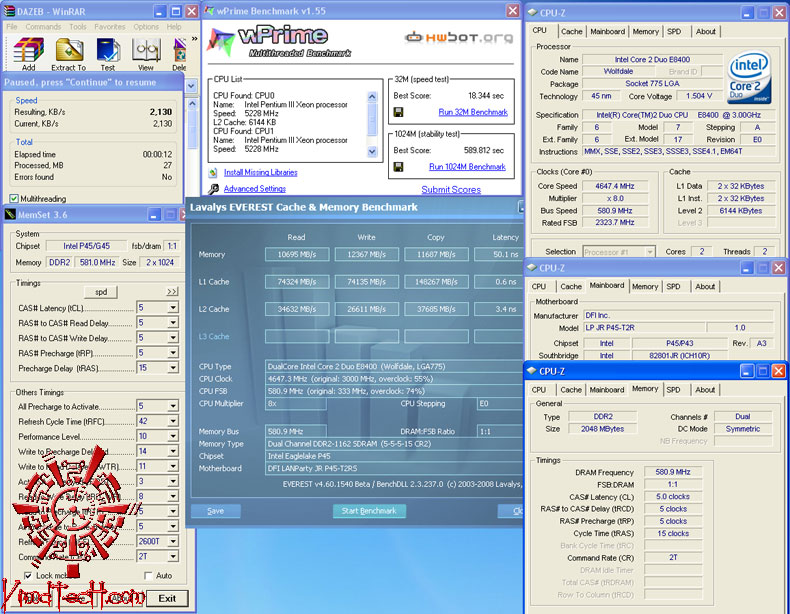Viewport: 790px width, 614px height.
Task: Click MemSet title bar application icon
Action: [10, 215]
